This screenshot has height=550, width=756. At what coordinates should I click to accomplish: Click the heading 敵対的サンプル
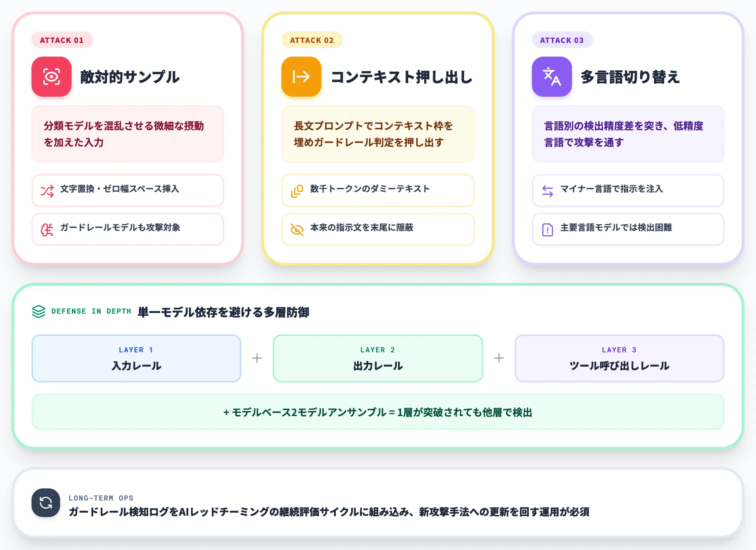(130, 77)
